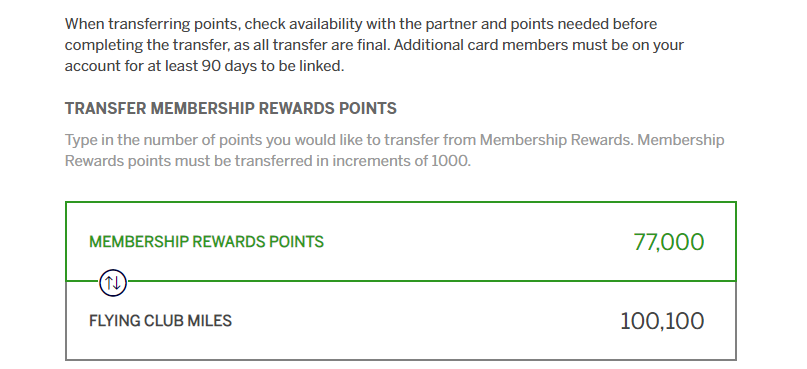Viewport: 807px width, 369px height.
Task: Click the word 'Membership Rewards' in gray instructions
Action: pyautogui.click(x=555, y=140)
